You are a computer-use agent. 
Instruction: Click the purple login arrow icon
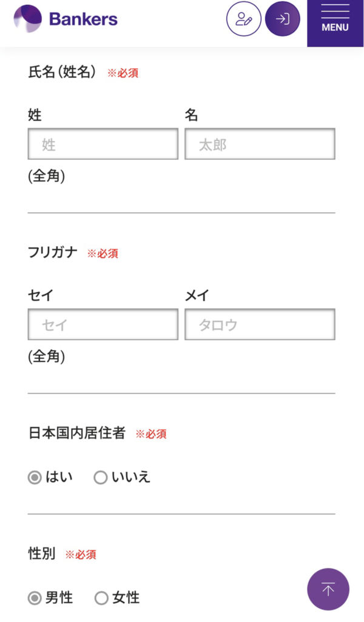tap(283, 19)
